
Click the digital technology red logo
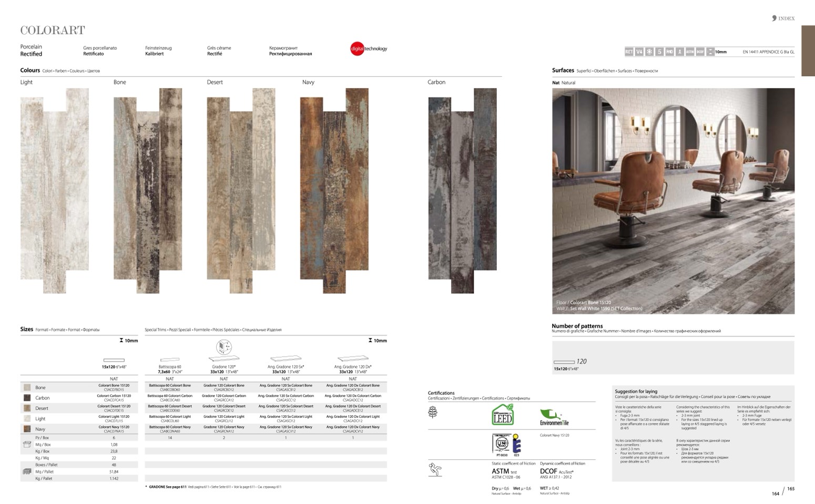tap(358, 49)
